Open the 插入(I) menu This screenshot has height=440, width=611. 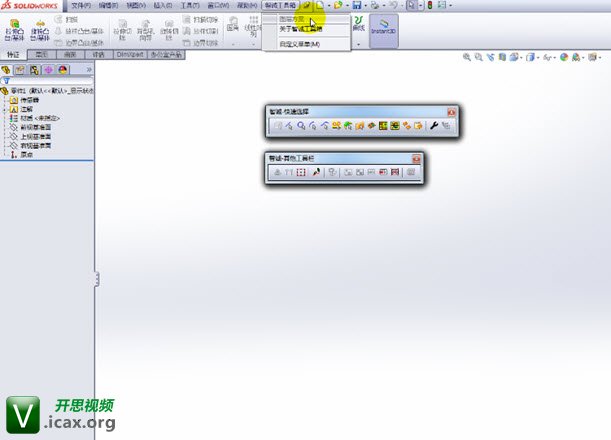coord(163,5)
